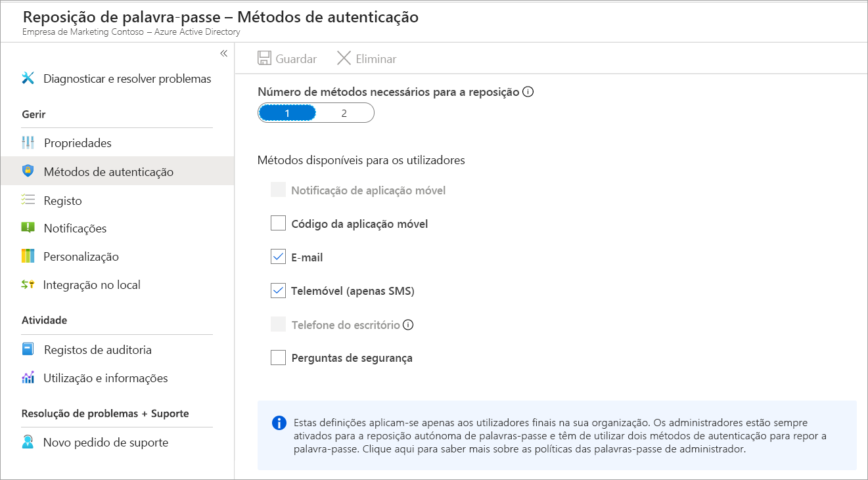This screenshot has height=480, width=868.
Task: Open Registos de auditoria icon
Action: pos(28,349)
